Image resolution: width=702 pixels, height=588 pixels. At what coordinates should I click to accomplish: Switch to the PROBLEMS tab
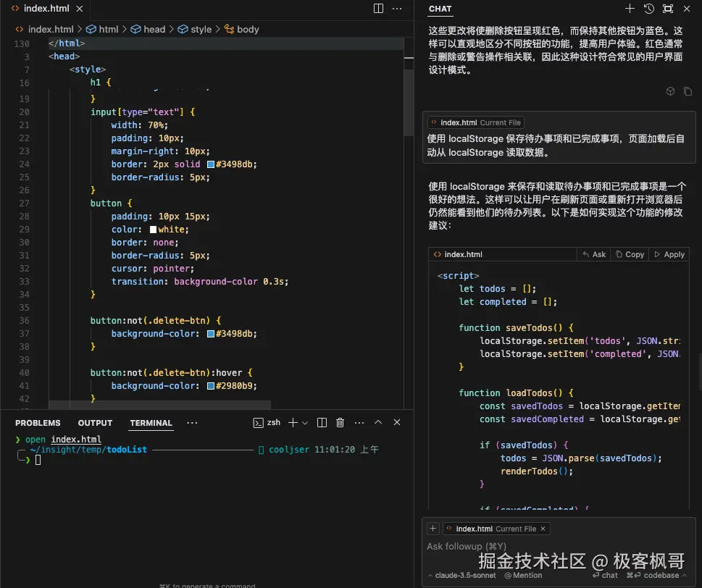coord(38,423)
